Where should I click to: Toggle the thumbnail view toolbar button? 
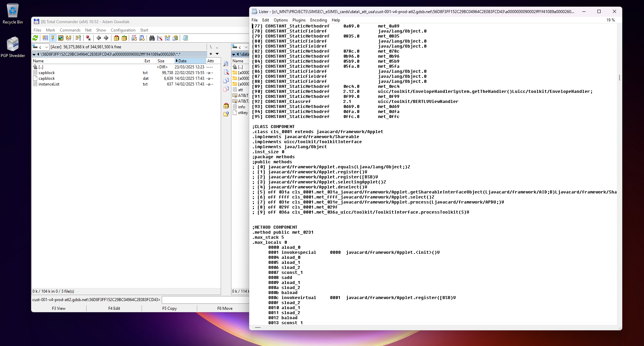(x=61, y=38)
